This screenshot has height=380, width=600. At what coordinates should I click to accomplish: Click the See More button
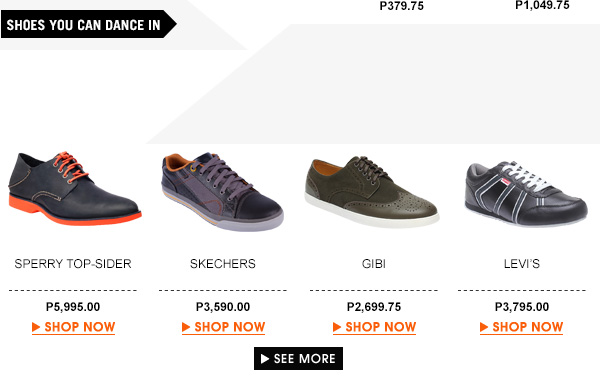298,359
